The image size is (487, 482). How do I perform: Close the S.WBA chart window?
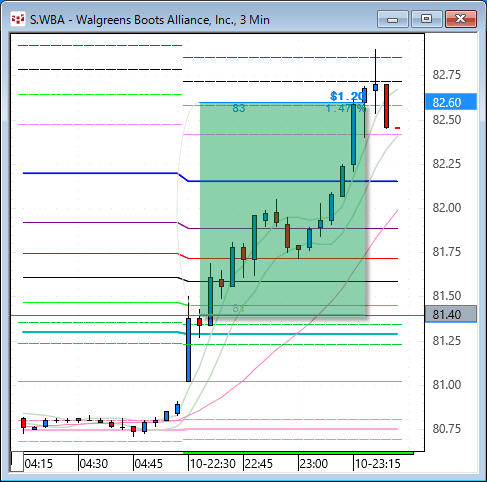(x=461, y=19)
